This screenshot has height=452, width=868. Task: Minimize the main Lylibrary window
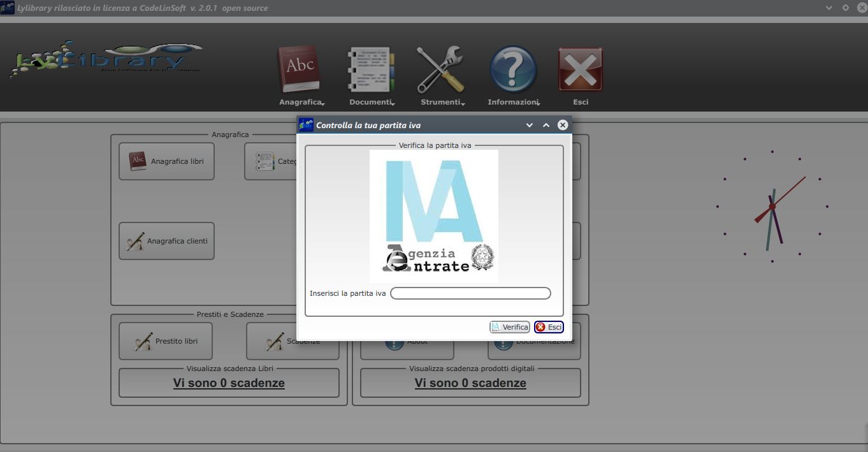click(829, 8)
